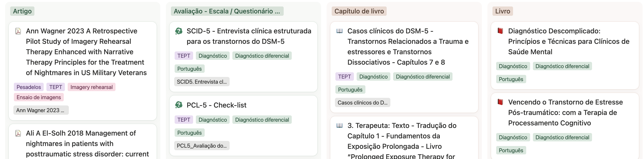The height and width of the screenshot is (159, 644).
Task: Click the question mark icon beside PCL-5 Check-list
Action: pos(179,105)
